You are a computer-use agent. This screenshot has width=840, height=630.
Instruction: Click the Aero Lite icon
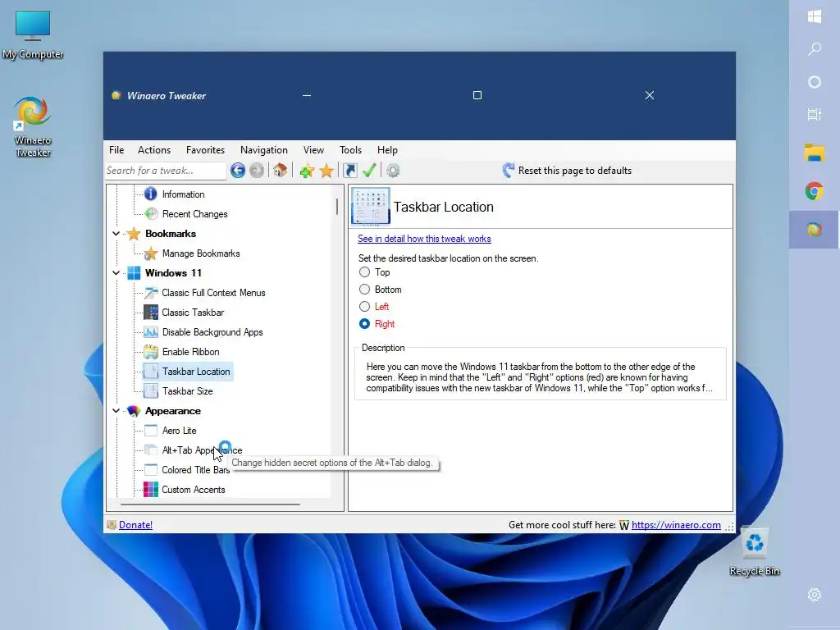pos(151,431)
